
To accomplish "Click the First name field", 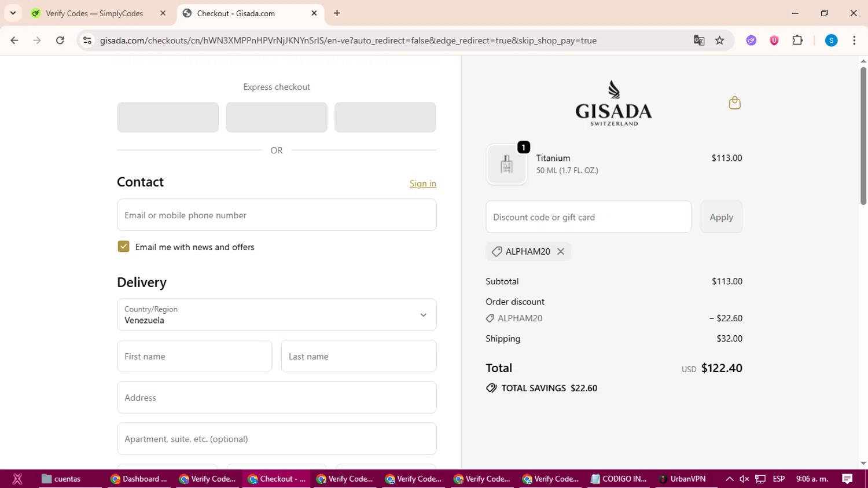I will tap(194, 356).
